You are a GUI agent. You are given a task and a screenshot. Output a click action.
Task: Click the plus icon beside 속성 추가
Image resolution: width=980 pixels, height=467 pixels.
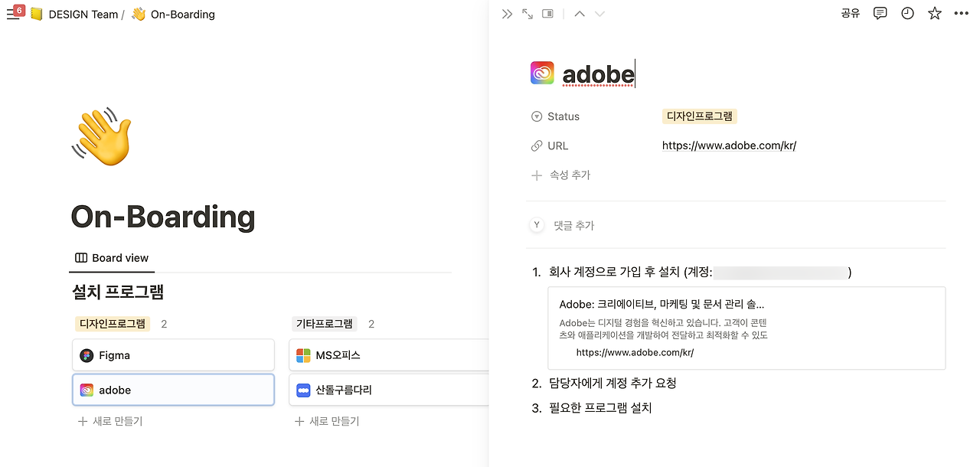pyautogui.click(x=537, y=175)
